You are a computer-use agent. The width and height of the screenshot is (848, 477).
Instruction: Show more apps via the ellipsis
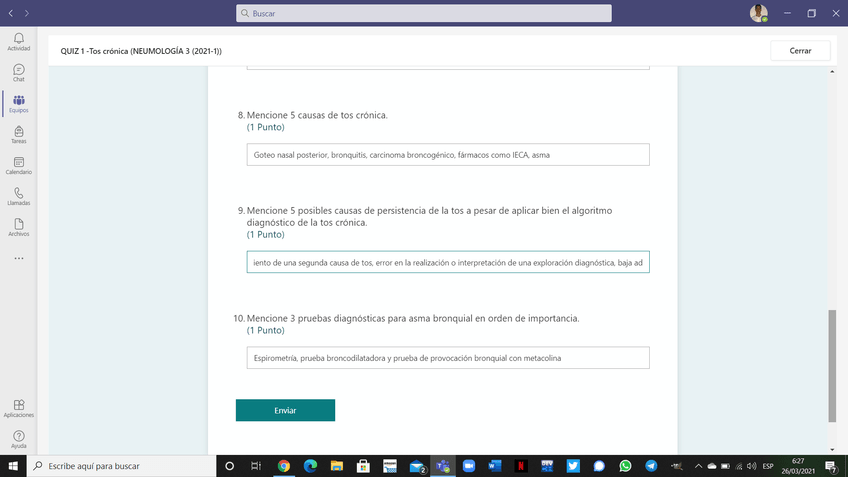[x=18, y=259]
